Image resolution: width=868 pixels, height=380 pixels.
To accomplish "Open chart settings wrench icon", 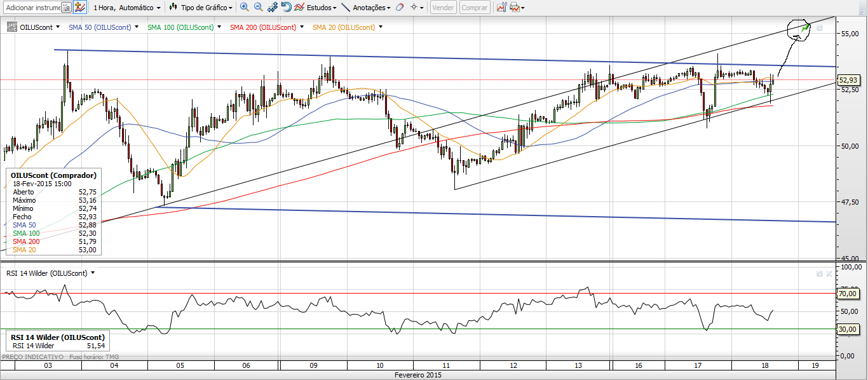I will pyautogui.click(x=501, y=8).
